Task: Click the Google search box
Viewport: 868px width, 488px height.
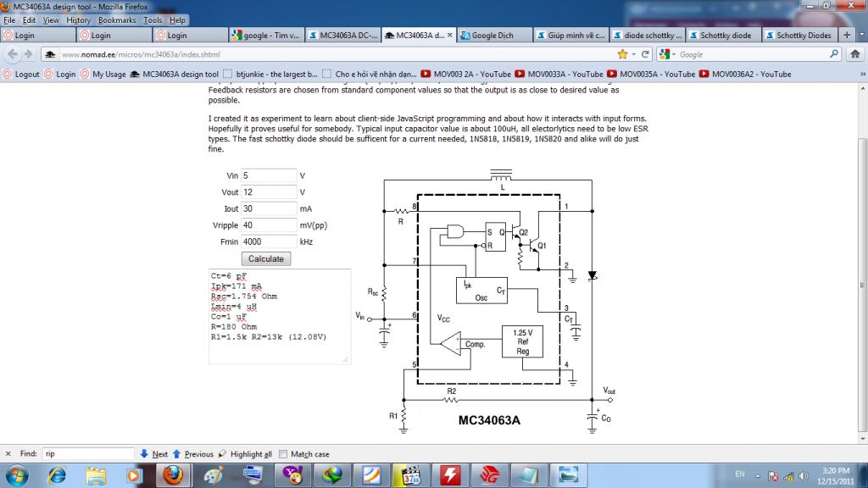Action: [x=753, y=54]
